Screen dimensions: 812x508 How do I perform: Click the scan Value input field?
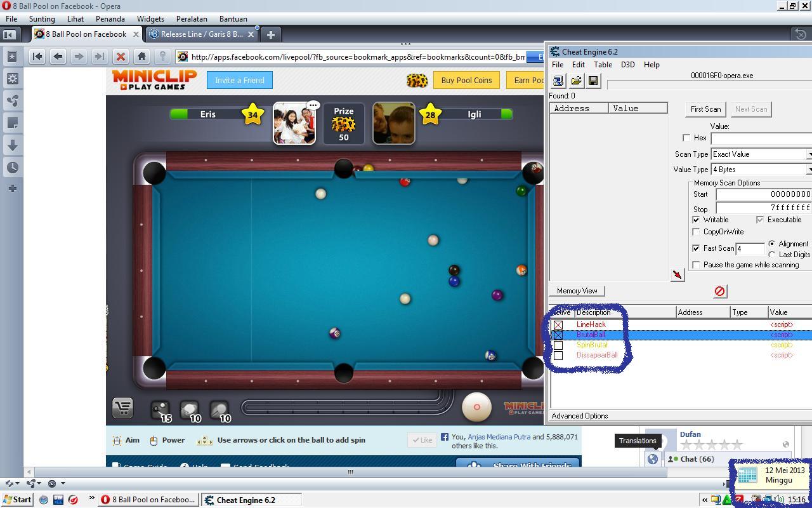(761, 138)
